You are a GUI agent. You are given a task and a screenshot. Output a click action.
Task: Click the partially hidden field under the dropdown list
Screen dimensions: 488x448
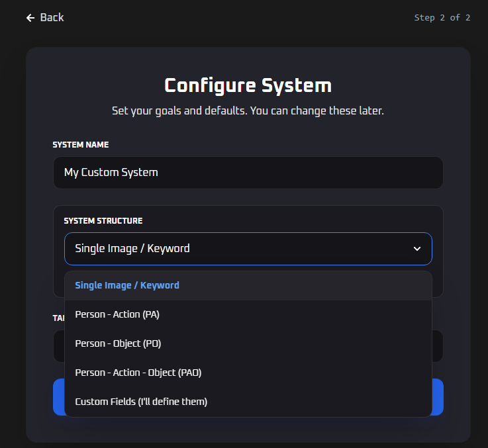click(x=438, y=345)
